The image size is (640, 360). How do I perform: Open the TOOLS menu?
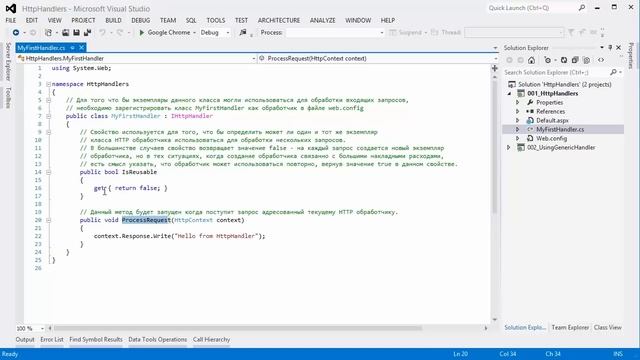tap(216, 20)
